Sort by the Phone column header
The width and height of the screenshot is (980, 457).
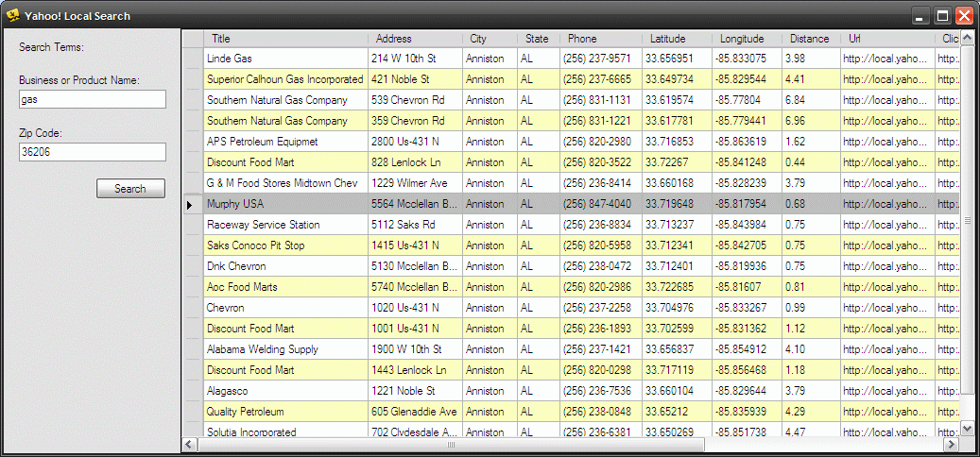(601, 39)
